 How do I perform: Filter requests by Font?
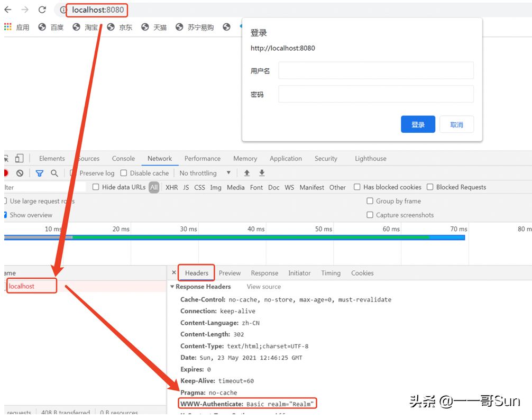(256, 187)
